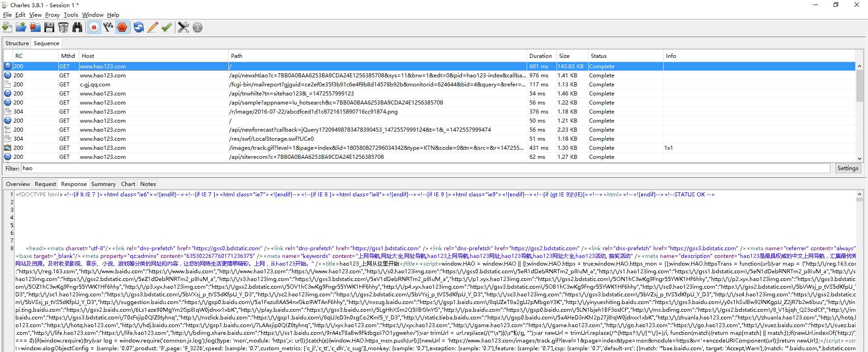868x352 pixels.
Task: Click image icon of track.gif row
Action: 8,148
